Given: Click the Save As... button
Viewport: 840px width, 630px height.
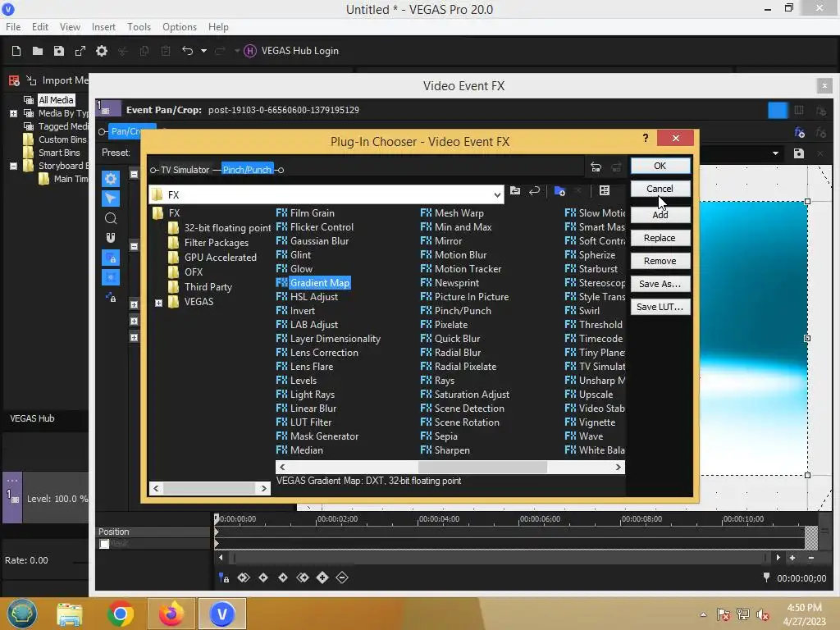Looking at the screenshot, I should (x=660, y=284).
